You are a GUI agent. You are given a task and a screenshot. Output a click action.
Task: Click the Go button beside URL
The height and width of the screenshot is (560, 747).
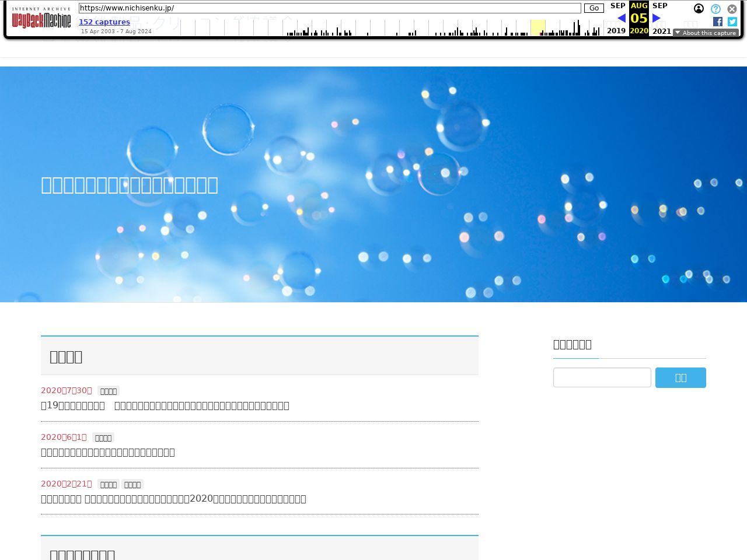click(594, 8)
